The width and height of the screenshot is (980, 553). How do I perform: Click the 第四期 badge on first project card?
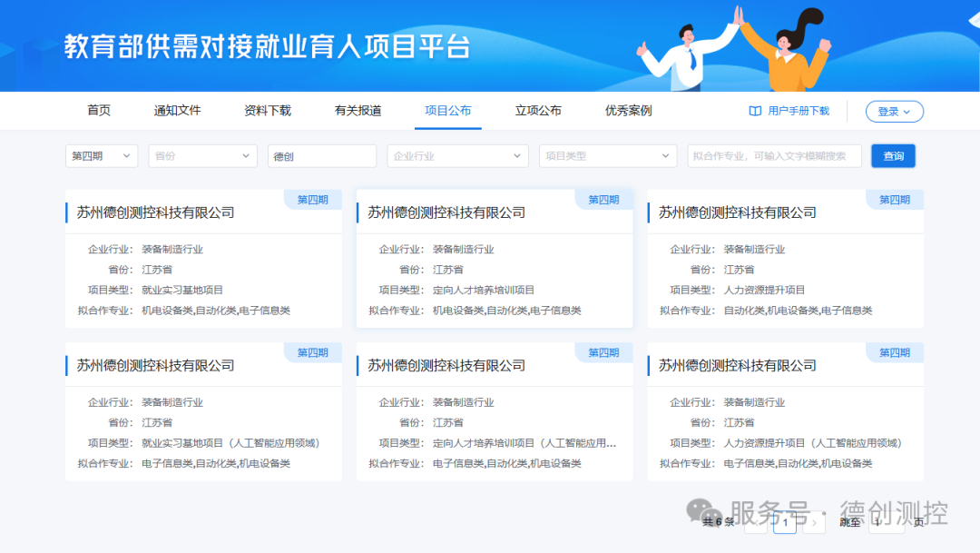point(312,199)
